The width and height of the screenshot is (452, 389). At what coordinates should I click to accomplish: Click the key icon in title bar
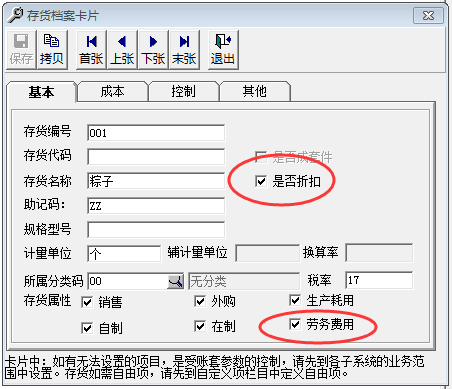(x=15, y=15)
